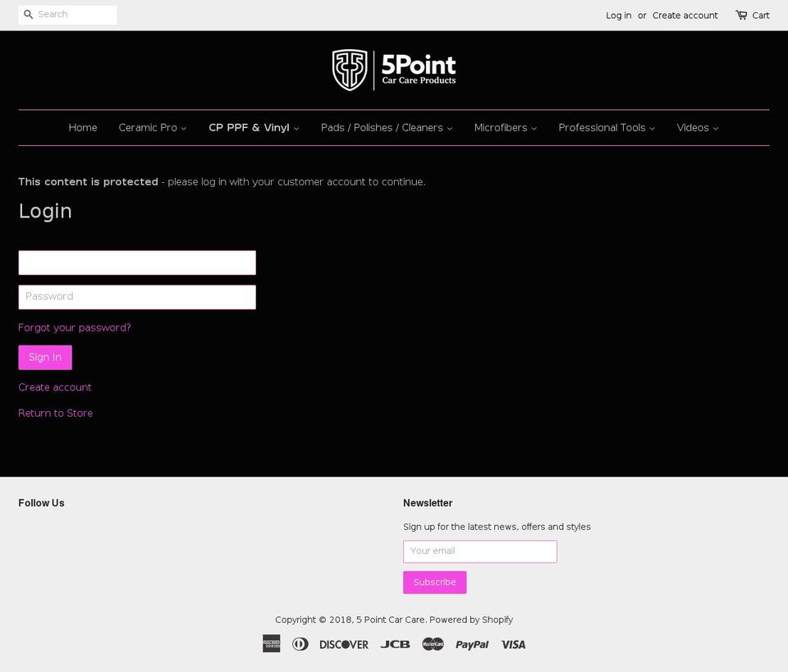The height and width of the screenshot is (672, 788).
Task: Click the Password field
Action: click(137, 297)
